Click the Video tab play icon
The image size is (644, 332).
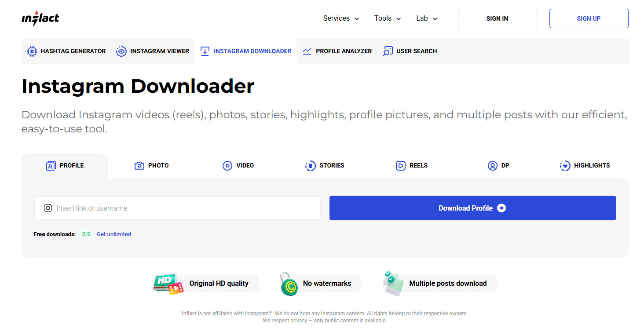click(227, 166)
